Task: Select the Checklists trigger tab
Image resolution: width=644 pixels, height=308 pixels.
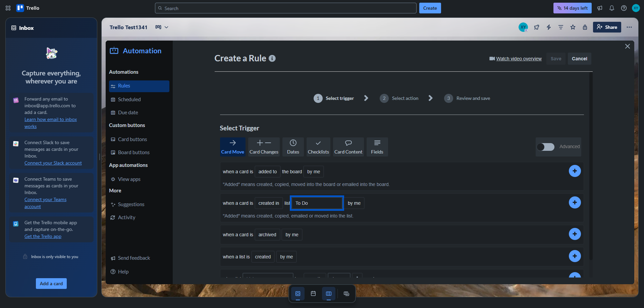Action: pos(318,147)
